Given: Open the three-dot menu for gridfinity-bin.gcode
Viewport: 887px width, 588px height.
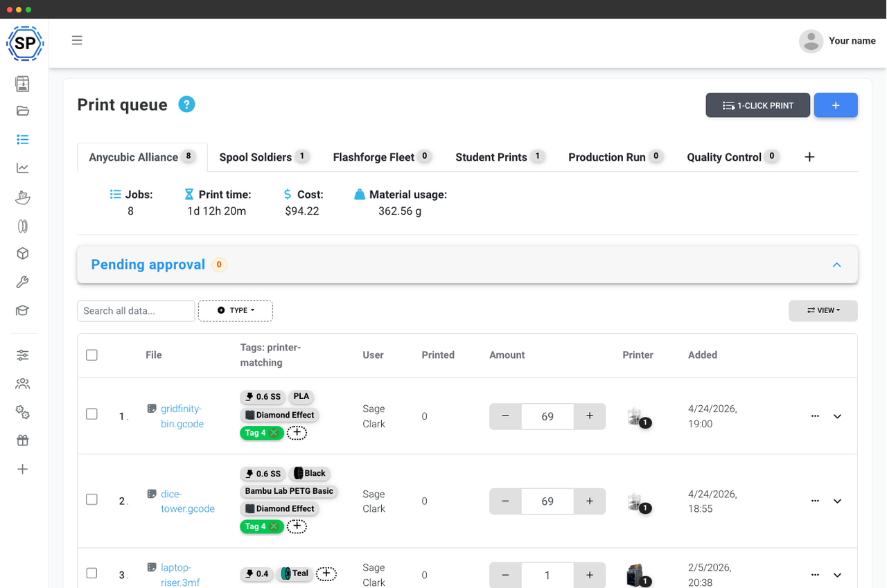Looking at the screenshot, I should click(x=815, y=416).
